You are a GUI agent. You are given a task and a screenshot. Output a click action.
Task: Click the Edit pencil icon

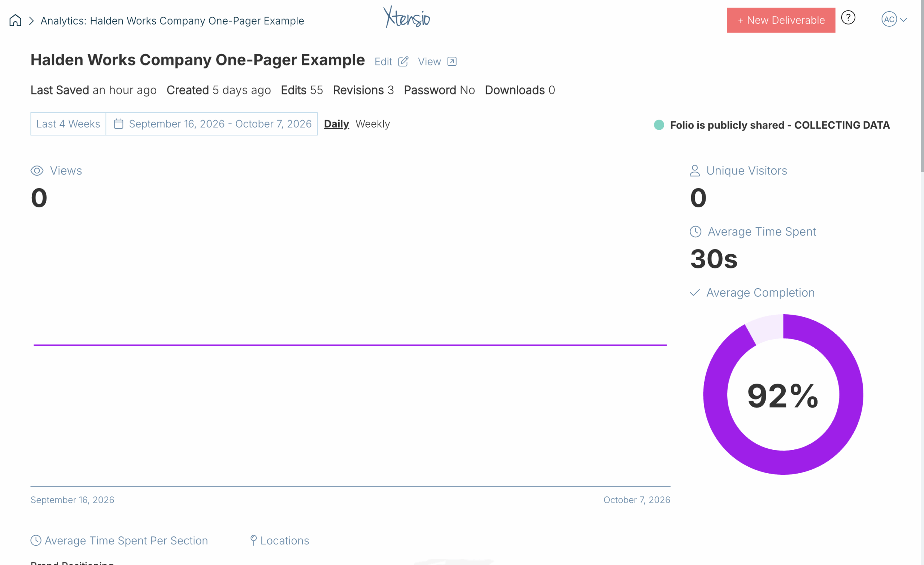pos(403,61)
